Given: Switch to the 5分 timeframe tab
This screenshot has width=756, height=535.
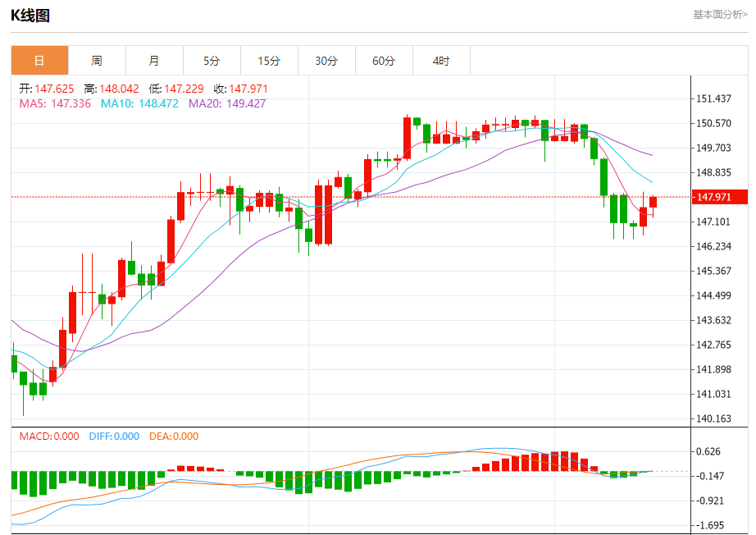Looking at the screenshot, I should pos(212,61).
